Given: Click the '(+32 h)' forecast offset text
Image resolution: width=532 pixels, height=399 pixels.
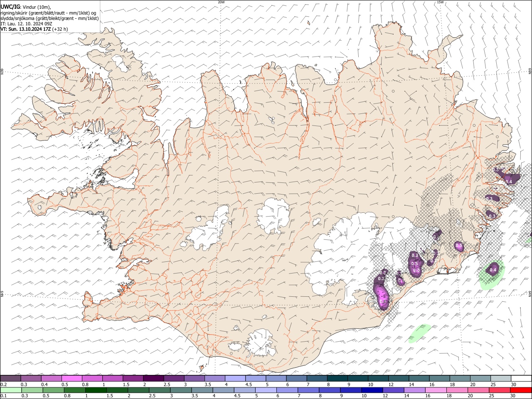Looking at the screenshot, I should tap(60, 29).
